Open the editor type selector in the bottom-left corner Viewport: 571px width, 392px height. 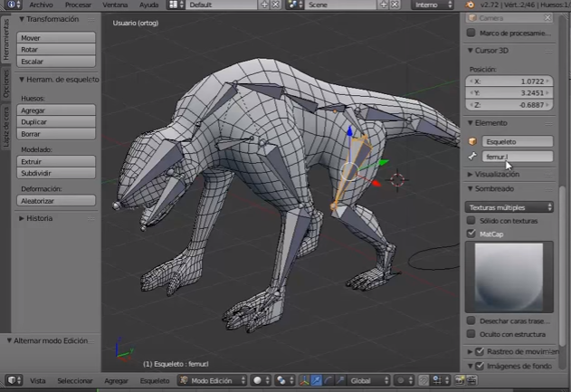coord(13,381)
